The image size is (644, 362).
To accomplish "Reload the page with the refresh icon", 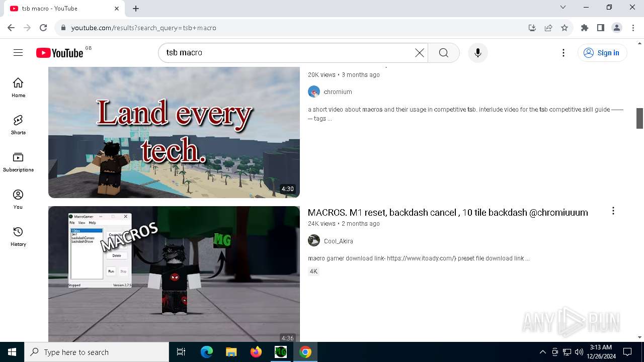I will [x=43, y=28].
